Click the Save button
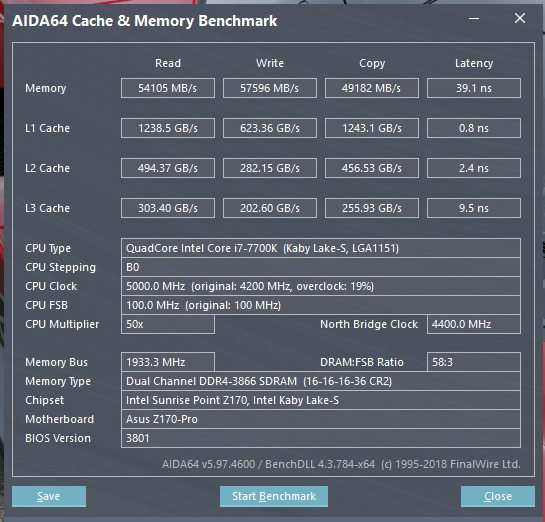 [x=49, y=496]
